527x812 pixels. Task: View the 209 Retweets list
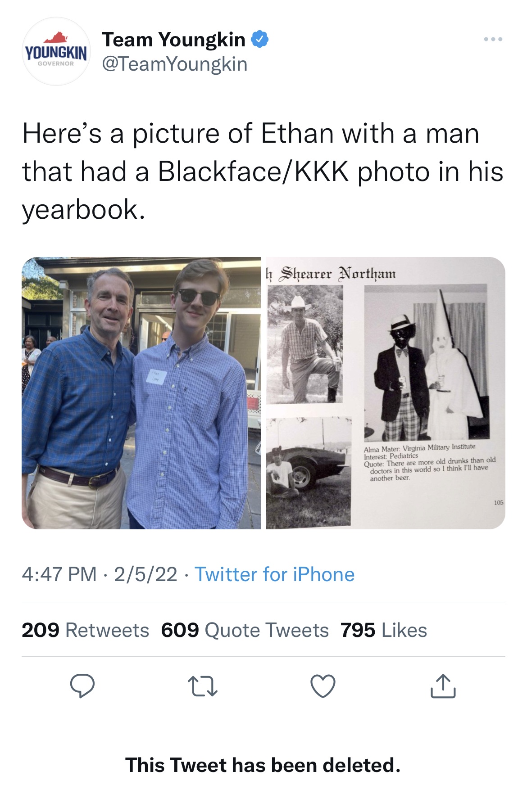(x=85, y=630)
